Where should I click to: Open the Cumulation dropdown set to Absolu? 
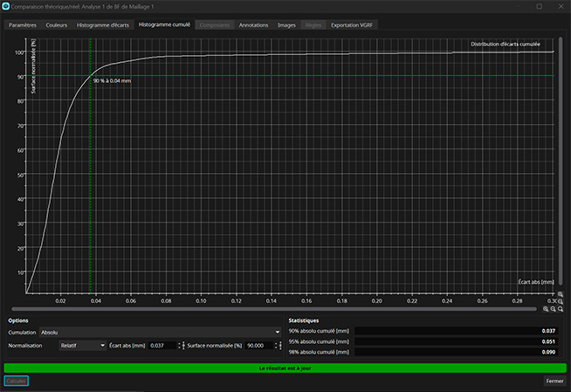click(x=157, y=333)
